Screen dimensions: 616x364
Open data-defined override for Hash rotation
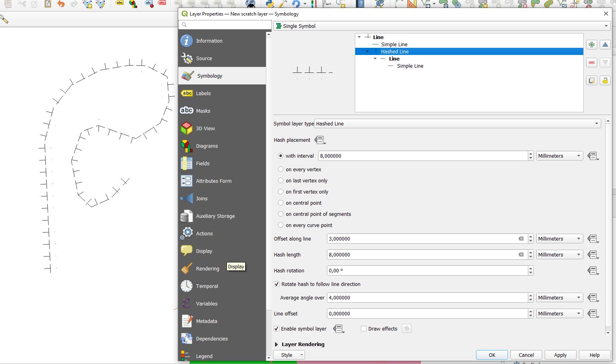pos(593,271)
